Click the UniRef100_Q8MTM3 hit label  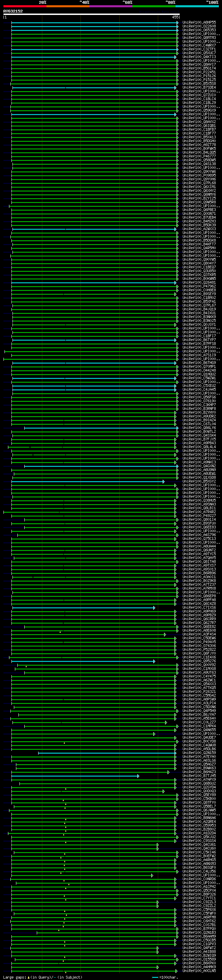pyautogui.click(x=199, y=38)
